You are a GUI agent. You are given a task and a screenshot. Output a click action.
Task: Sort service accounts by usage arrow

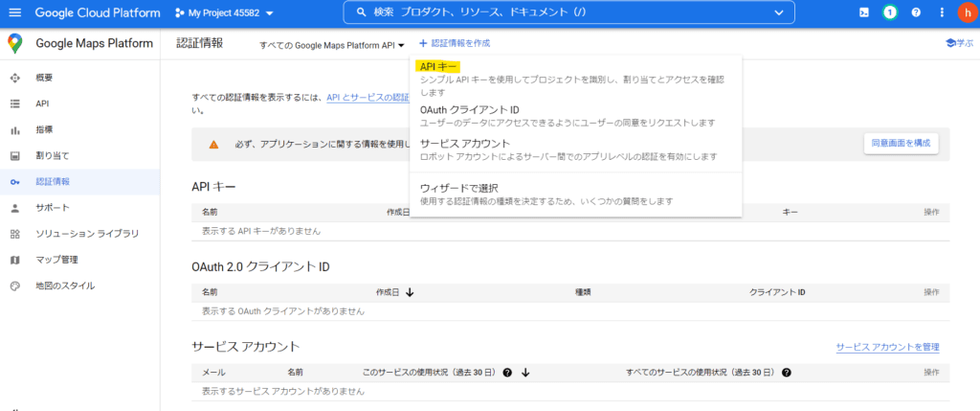tap(525, 373)
